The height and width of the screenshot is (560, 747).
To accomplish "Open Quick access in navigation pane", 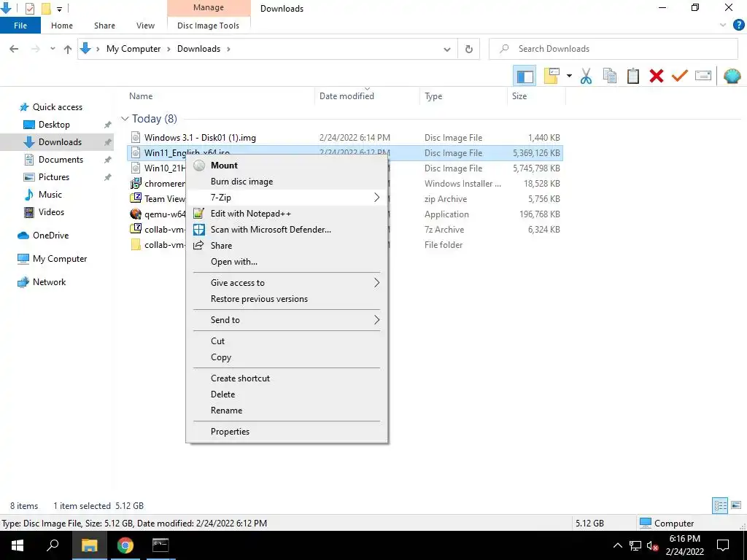I will click(x=57, y=107).
